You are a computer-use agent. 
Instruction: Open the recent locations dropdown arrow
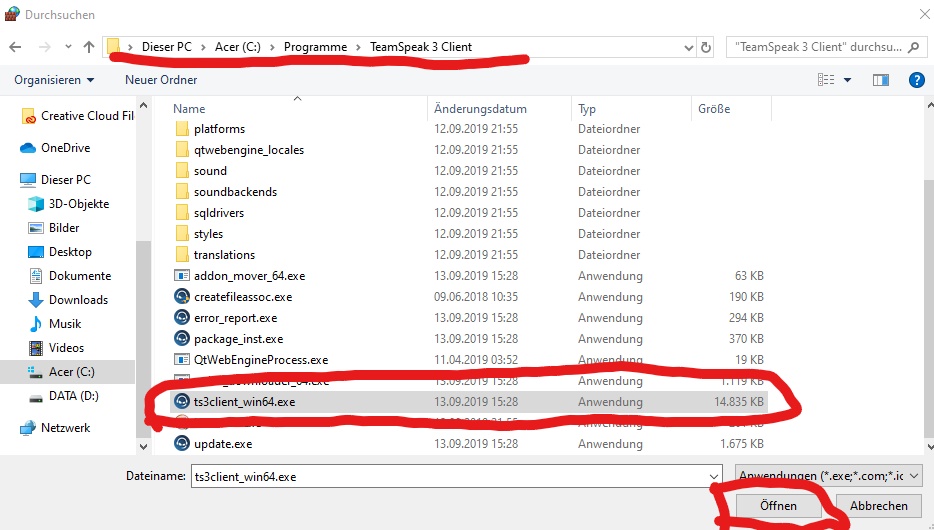[68, 47]
